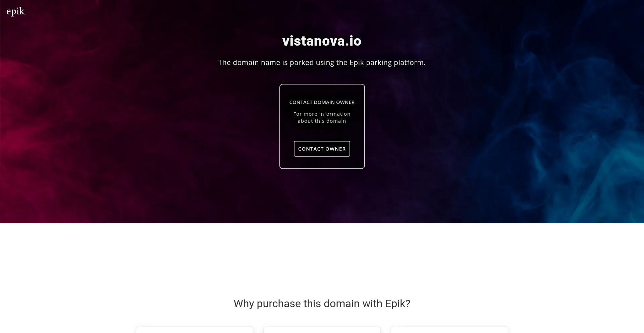The image size is (644, 333).
Task: Click the CONTACT OWNER button
Action: (322, 149)
